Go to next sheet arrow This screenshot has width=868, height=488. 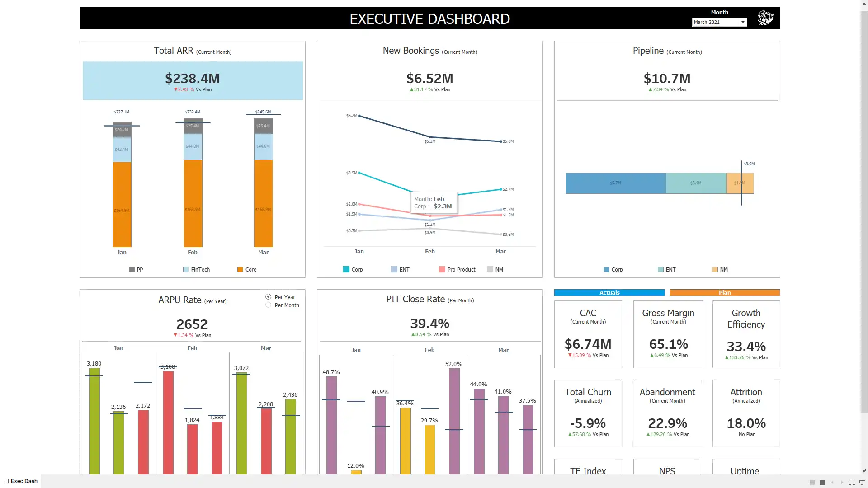point(842,482)
